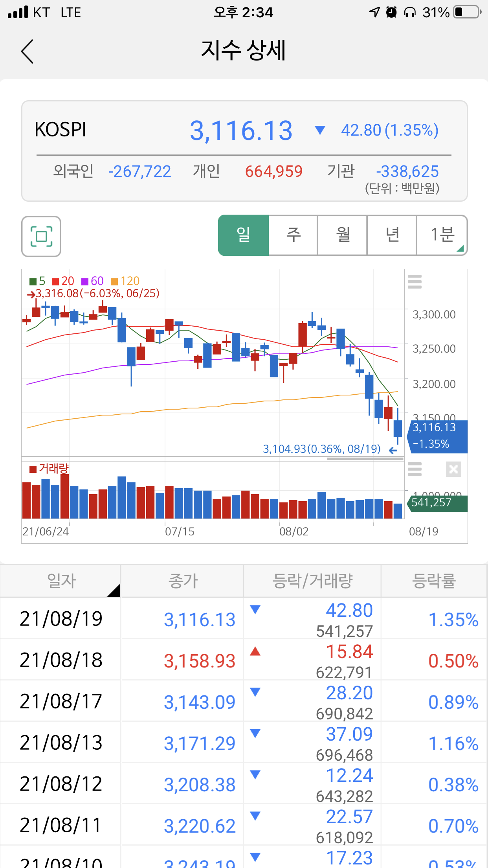Toggle the 5-day moving average line
This screenshot has width=488, height=868.
(38, 281)
